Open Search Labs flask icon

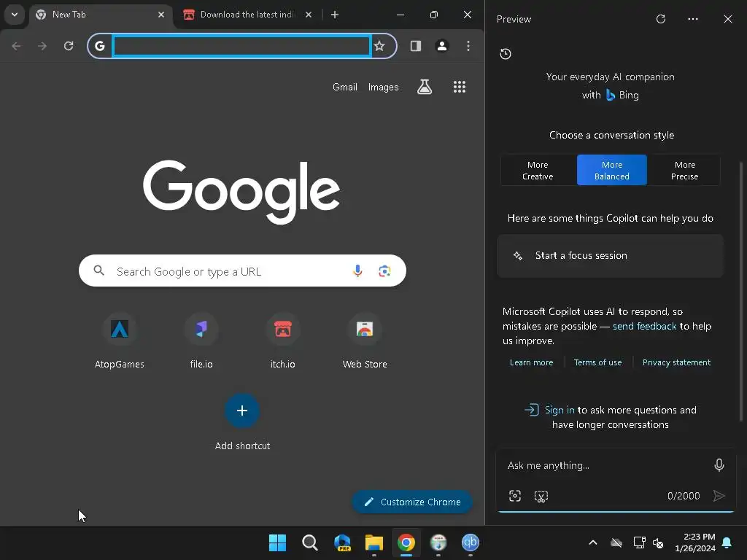pyautogui.click(x=425, y=87)
